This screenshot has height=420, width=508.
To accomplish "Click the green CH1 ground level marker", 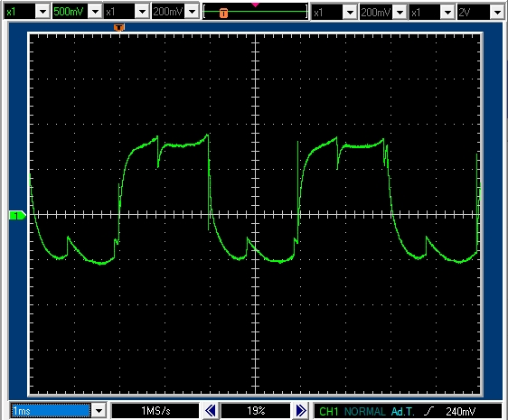I will click(17, 215).
